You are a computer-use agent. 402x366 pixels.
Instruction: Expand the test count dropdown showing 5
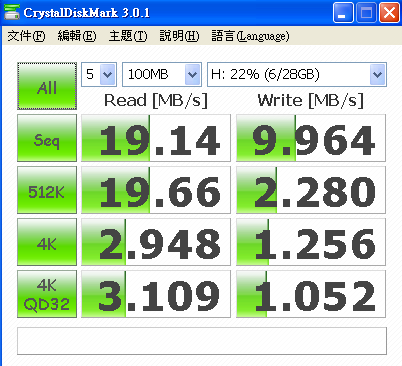coord(108,74)
